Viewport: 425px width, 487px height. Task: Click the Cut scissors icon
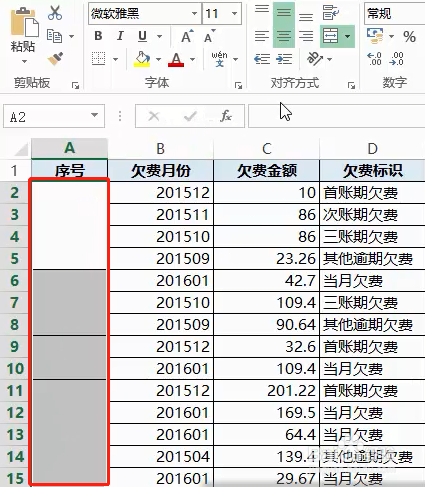55,13
